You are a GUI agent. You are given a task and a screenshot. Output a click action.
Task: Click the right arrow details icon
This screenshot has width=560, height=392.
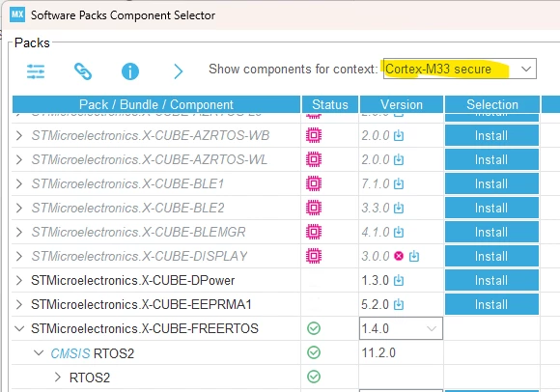click(x=178, y=71)
